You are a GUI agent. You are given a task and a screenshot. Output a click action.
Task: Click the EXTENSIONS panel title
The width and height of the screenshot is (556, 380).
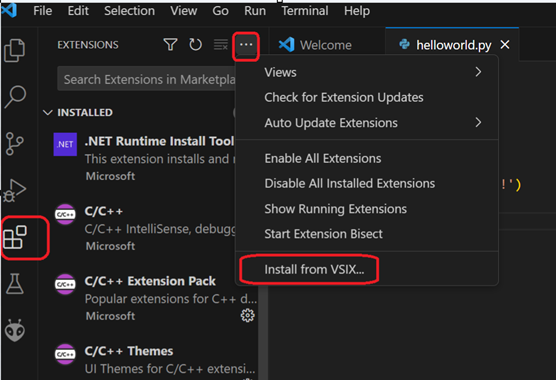point(88,45)
